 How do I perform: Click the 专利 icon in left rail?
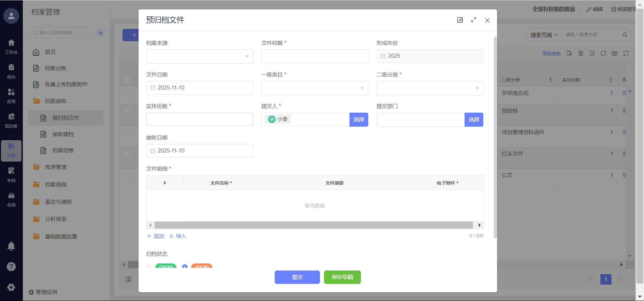point(11,175)
